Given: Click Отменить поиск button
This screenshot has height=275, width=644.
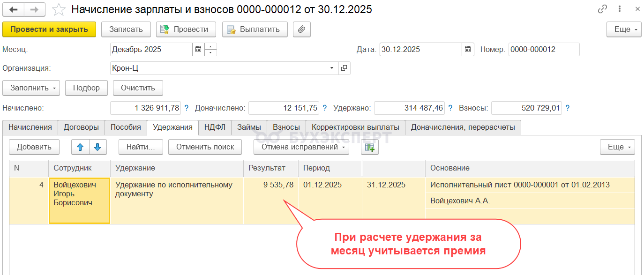Looking at the screenshot, I should click(x=205, y=147).
